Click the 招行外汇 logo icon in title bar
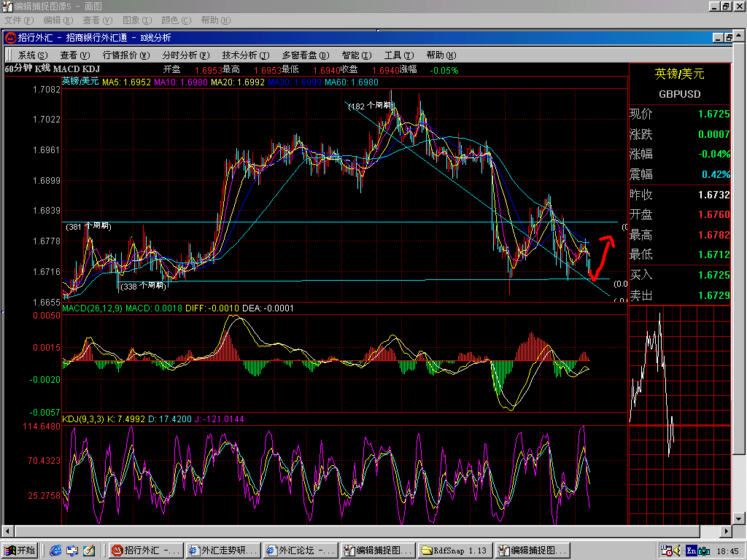 (x=10, y=38)
